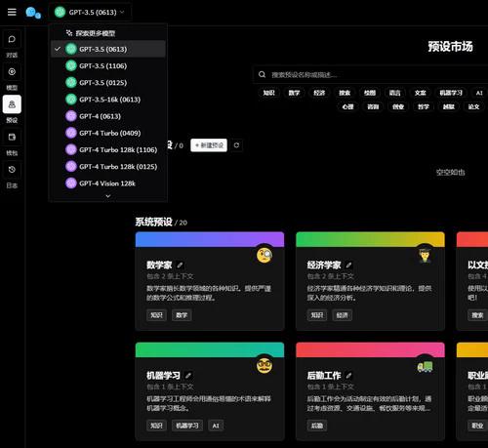Filter presets by the 数学 tag under search bar
488x448 pixels.
tap(294, 93)
